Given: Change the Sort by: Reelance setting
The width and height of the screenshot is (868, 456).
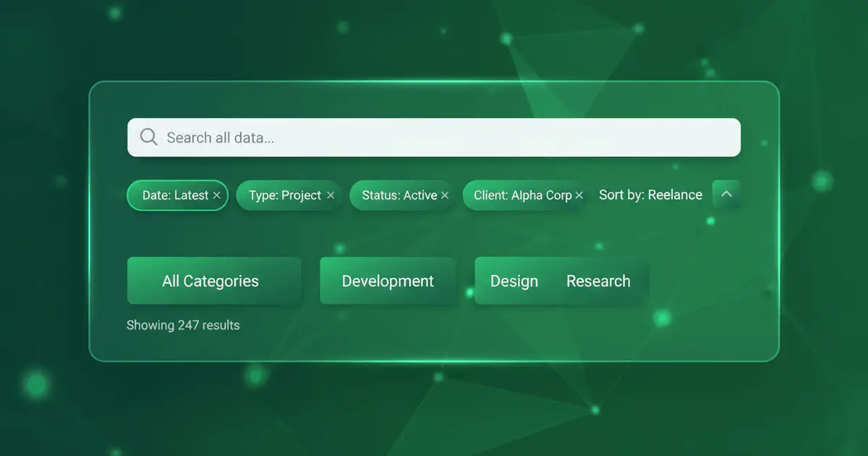Looking at the screenshot, I should 650,195.
